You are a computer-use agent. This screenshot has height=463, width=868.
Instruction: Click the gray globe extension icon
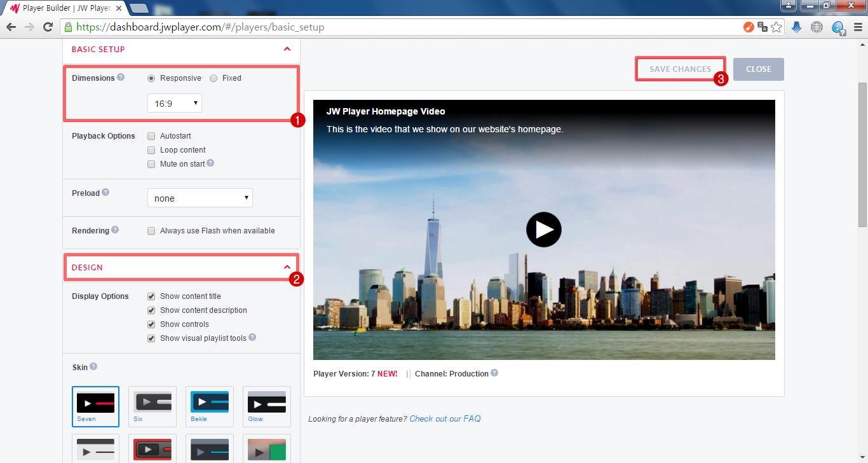click(x=817, y=27)
